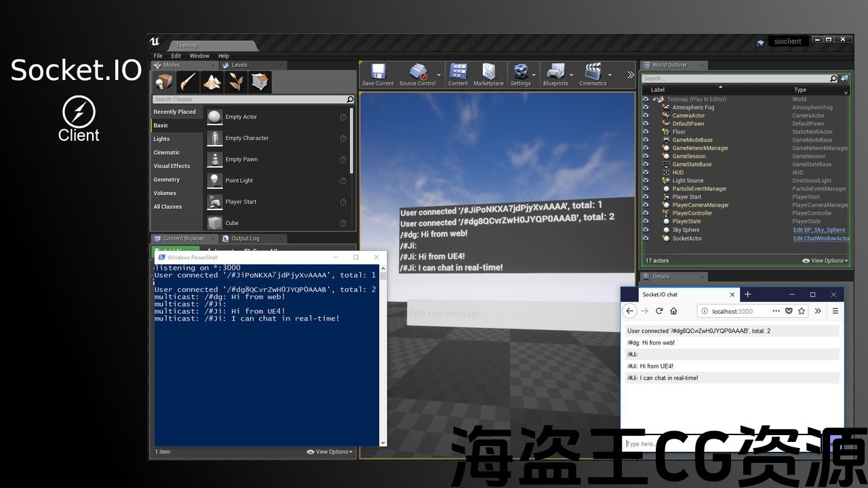Hide the Light Source actor
The height and width of the screenshot is (488, 868).
[646, 180]
